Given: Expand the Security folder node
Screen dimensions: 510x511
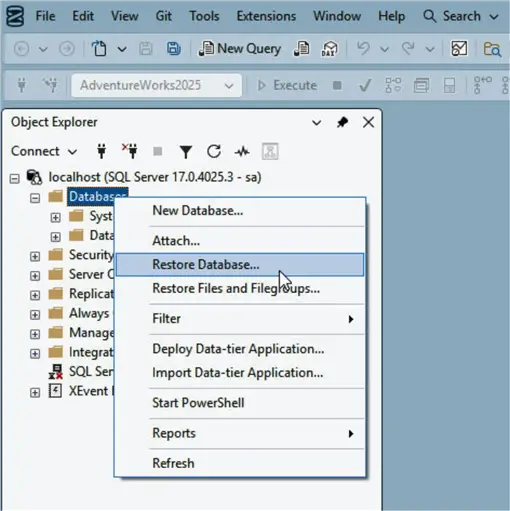Looking at the screenshot, I should tap(35, 257).
